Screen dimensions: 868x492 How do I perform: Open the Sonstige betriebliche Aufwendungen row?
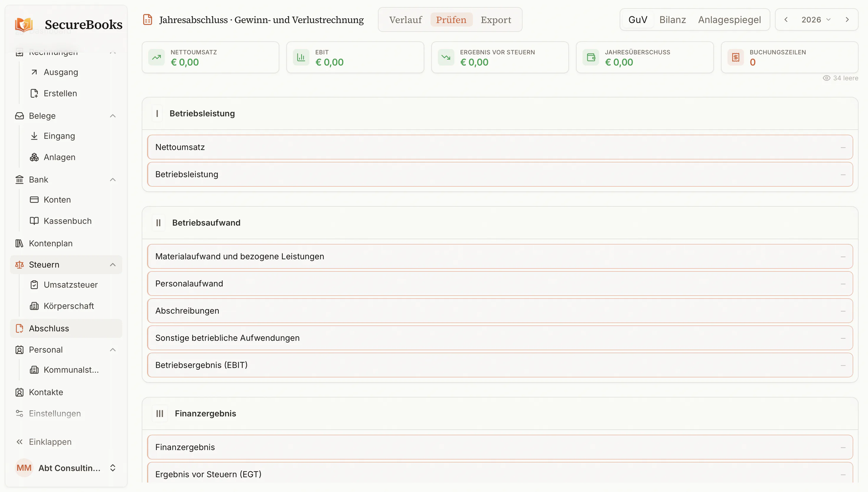click(x=500, y=338)
